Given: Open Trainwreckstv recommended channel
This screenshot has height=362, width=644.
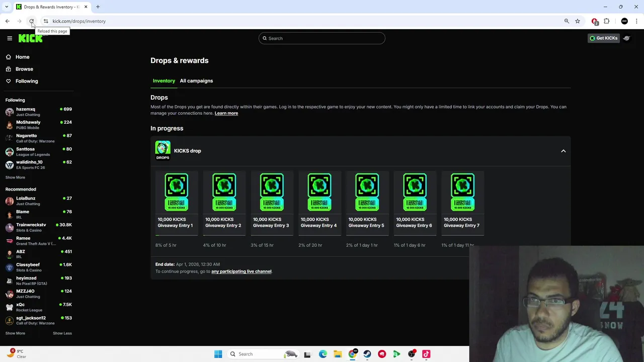Looking at the screenshot, I should coord(39,227).
